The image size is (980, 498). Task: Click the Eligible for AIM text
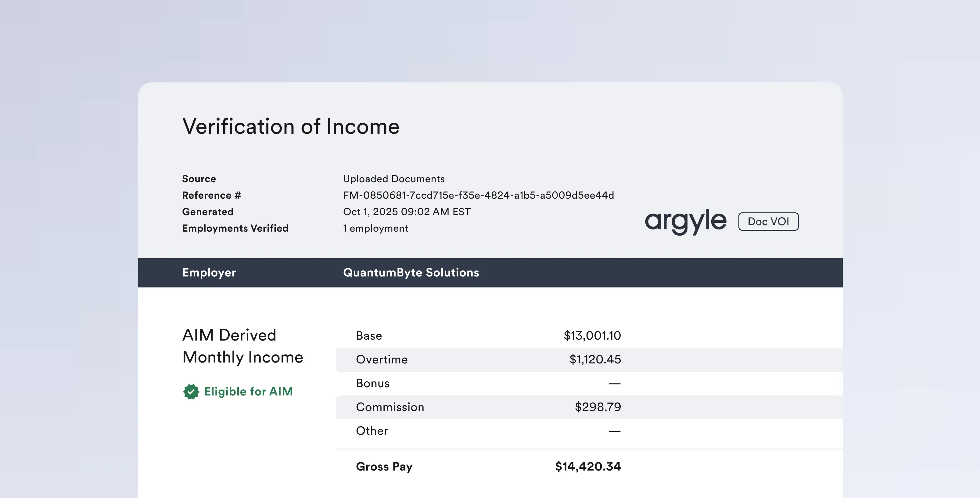(248, 392)
